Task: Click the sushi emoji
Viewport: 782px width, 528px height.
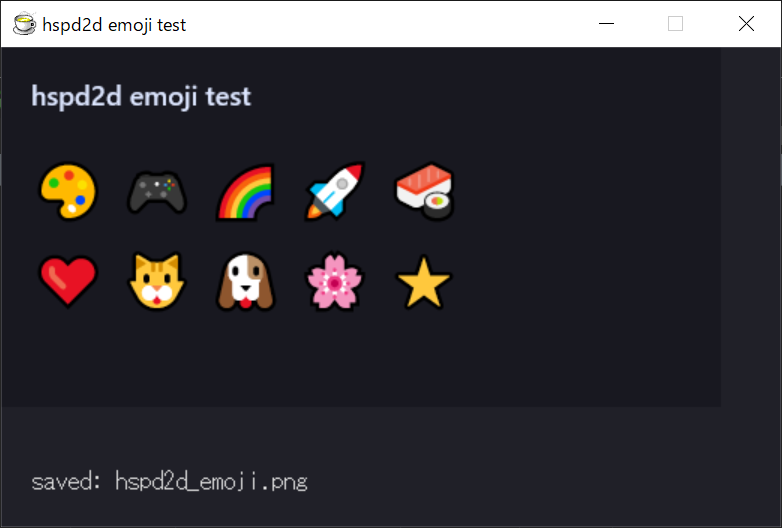Action: point(424,190)
